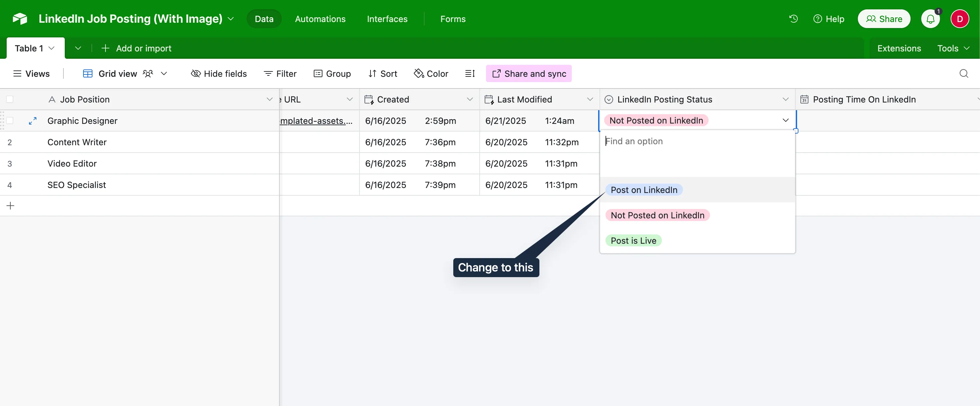Collapse status cell dropdown chevron
The image size is (980, 406).
pyautogui.click(x=786, y=120)
